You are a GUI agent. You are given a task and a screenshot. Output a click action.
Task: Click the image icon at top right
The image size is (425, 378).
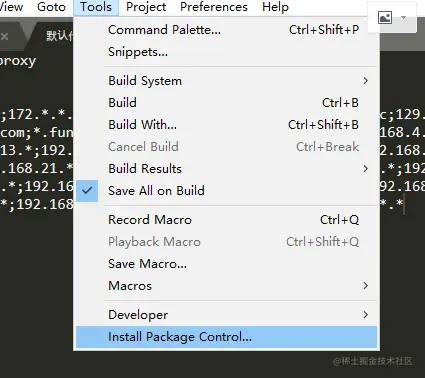click(385, 17)
